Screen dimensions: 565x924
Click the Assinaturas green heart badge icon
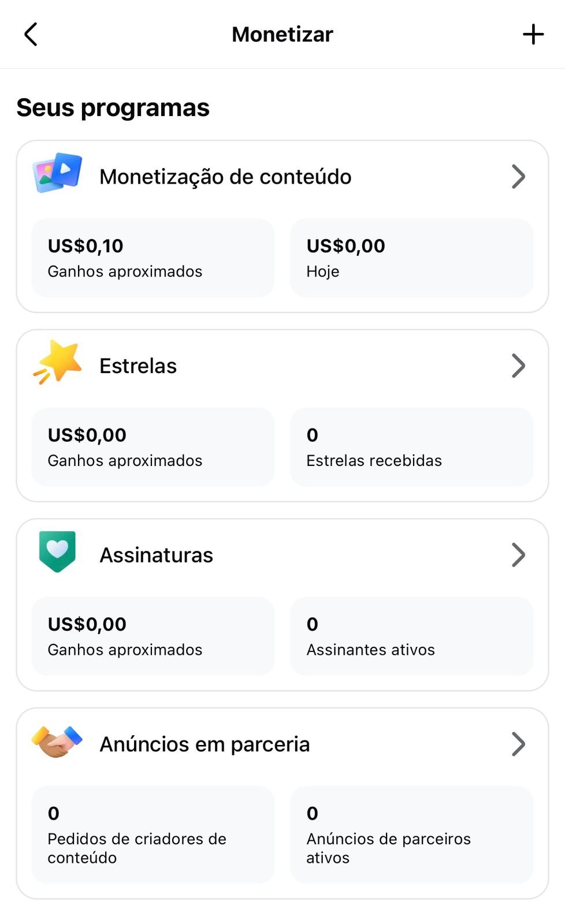[57, 552]
